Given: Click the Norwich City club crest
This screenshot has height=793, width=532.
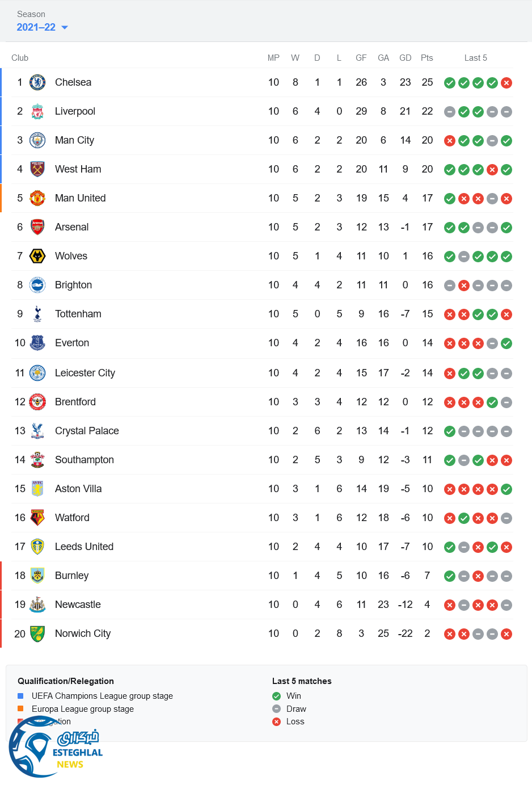Looking at the screenshot, I should [x=37, y=633].
